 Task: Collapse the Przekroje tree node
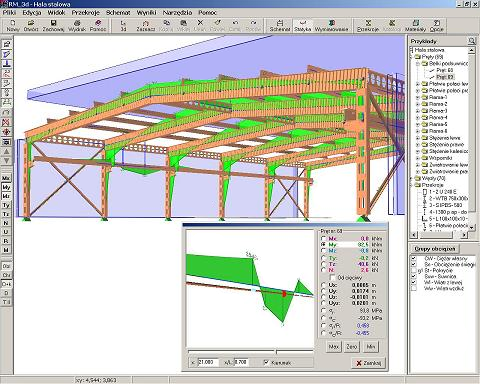point(411,185)
